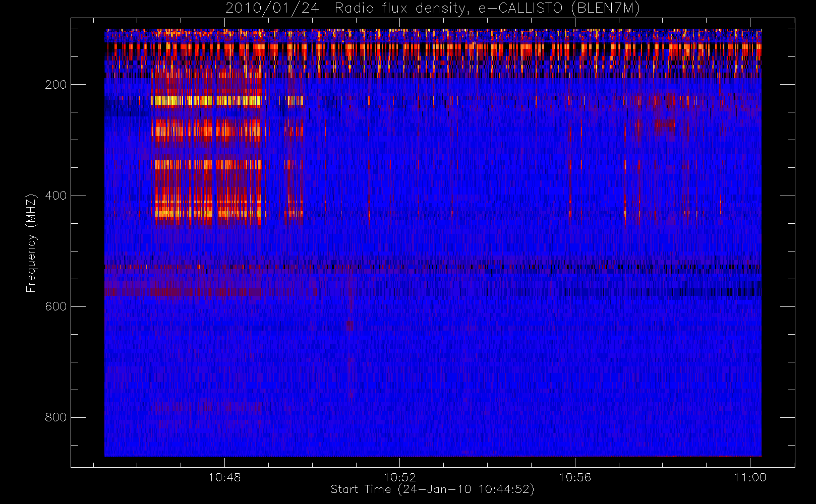
Task: Click the plot title '2010/01/24 Radio flux density, e-CALLISTO (BLEN7M)'
Action: coord(432,8)
